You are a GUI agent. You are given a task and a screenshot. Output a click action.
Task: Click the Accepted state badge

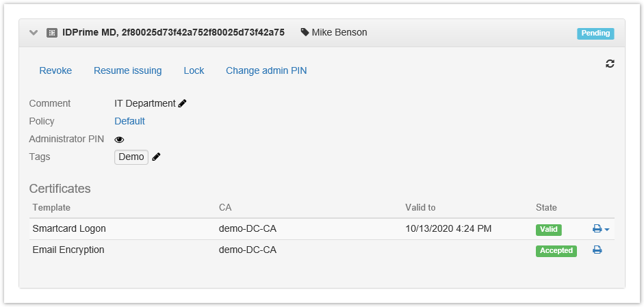tap(556, 250)
